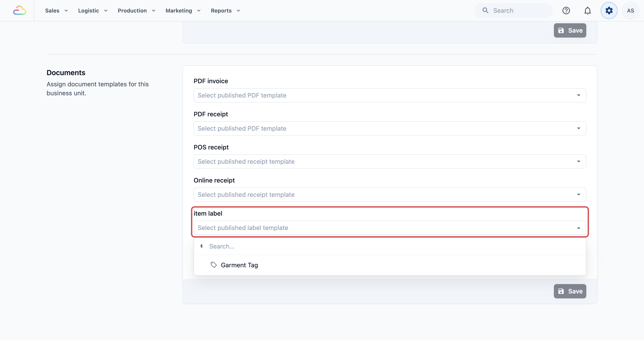Click the upper Save button
Viewport: 644px width, 340px height.
click(x=570, y=30)
